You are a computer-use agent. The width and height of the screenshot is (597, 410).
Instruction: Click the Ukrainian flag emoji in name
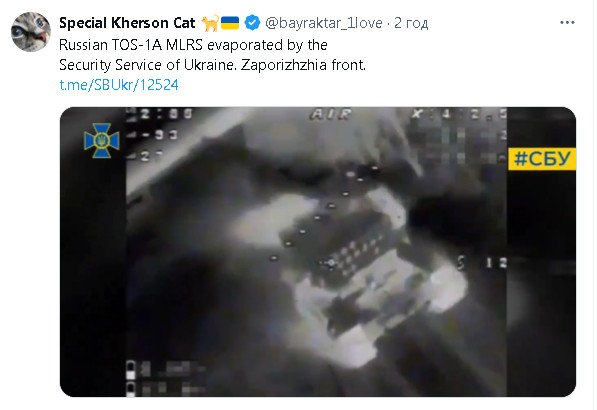coord(230,23)
